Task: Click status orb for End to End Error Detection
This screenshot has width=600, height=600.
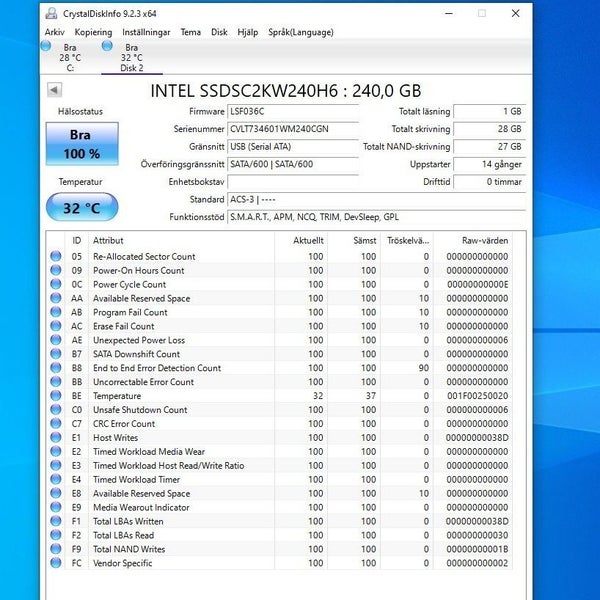Action: pyautogui.click(x=56, y=368)
